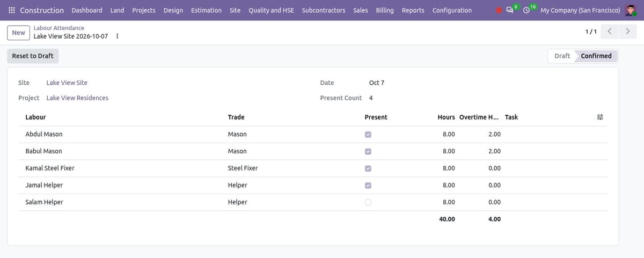Open the Land menu

[117, 10]
